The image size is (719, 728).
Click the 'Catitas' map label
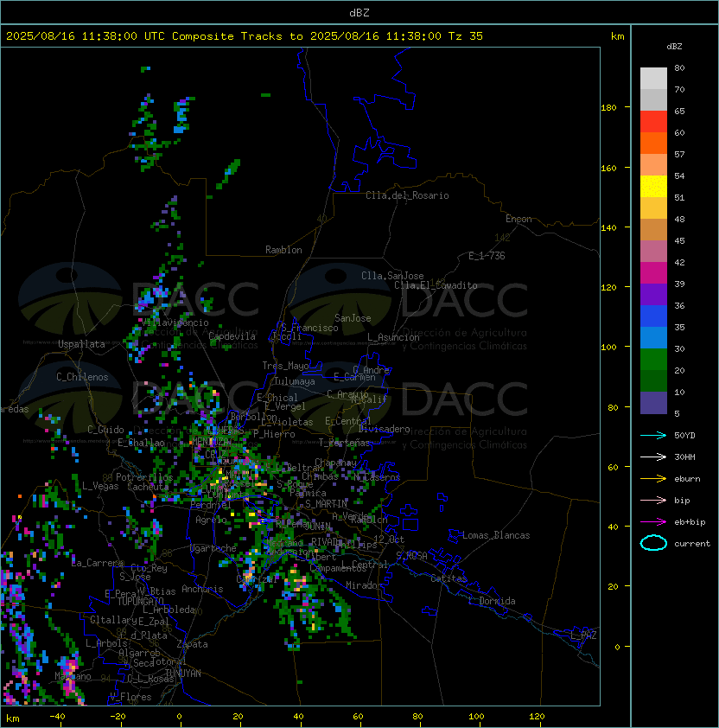pos(449,578)
